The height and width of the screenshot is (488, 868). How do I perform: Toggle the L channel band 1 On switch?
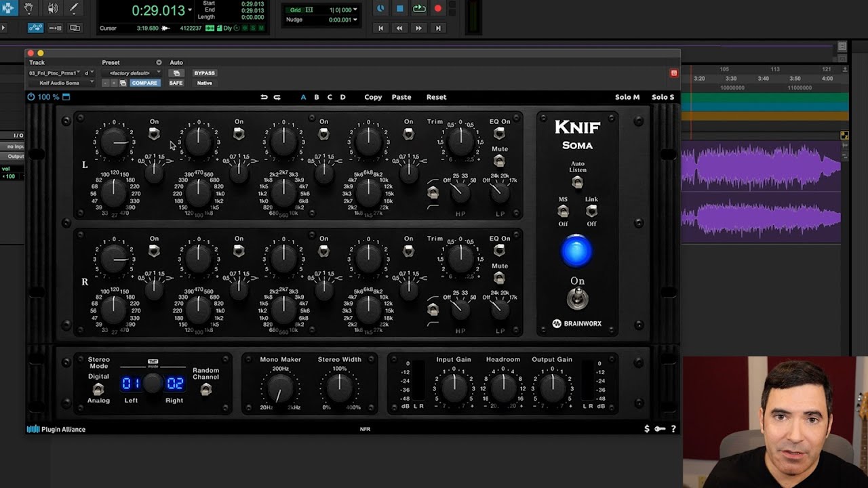(x=154, y=134)
